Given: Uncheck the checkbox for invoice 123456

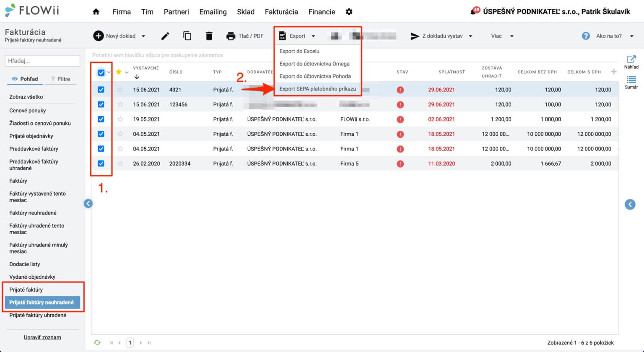Looking at the screenshot, I should [101, 104].
